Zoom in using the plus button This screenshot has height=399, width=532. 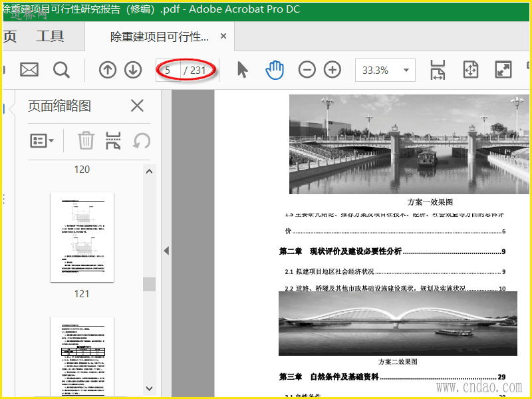pyautogui.click(x=332, y=70)
